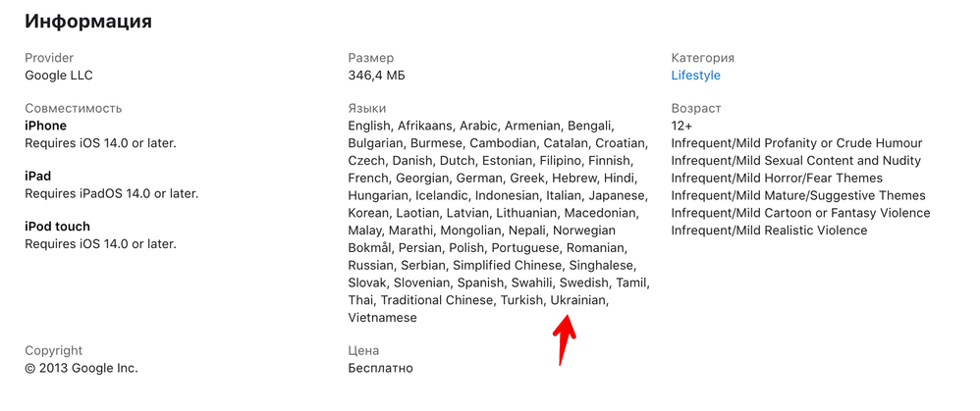
Task: Click the word Ukrainian in languages
Action: tap(578, 300)
